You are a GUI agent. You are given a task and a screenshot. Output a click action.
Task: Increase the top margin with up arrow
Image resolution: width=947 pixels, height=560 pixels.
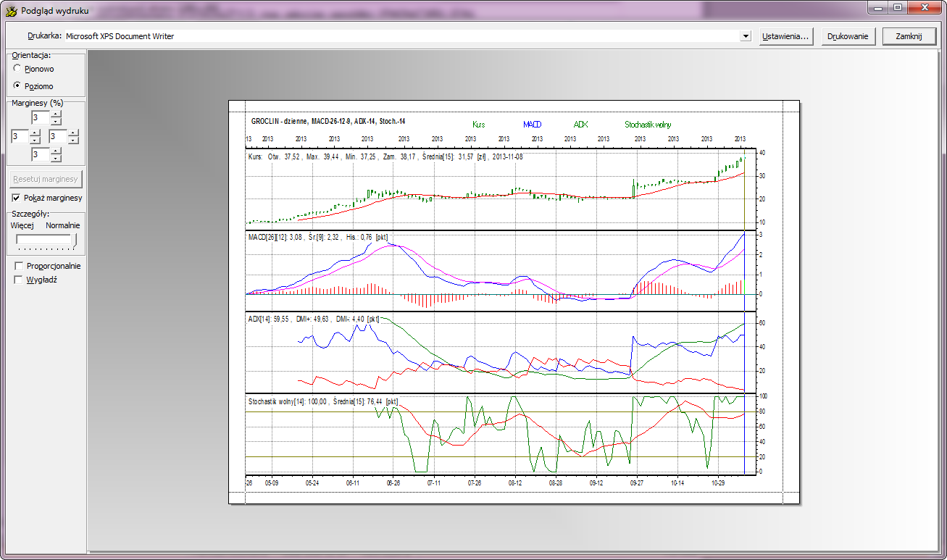[56, 114]
